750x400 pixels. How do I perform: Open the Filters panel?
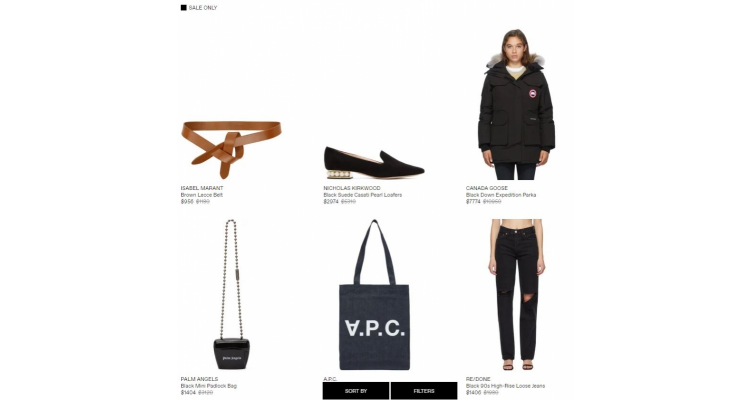(x=424, y=391)
